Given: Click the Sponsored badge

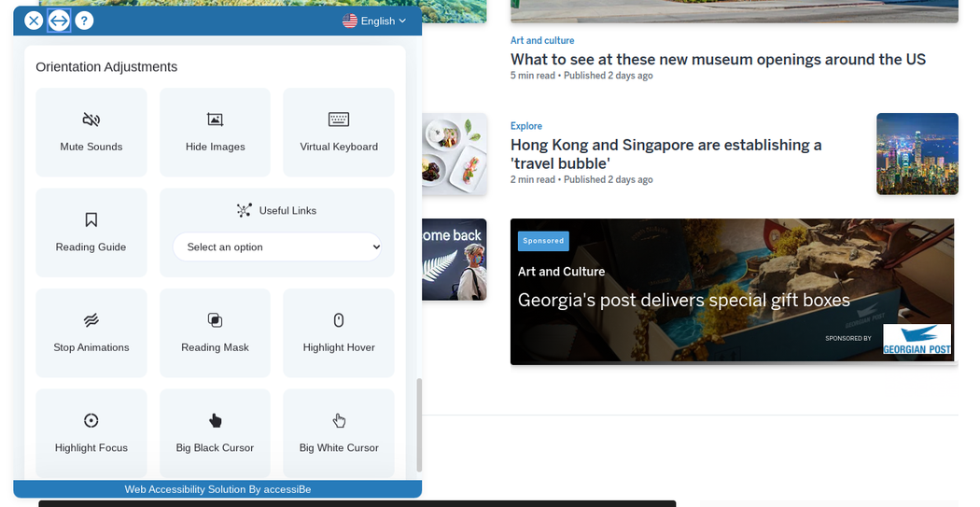Looking at the screenshot, I should 543,241.
